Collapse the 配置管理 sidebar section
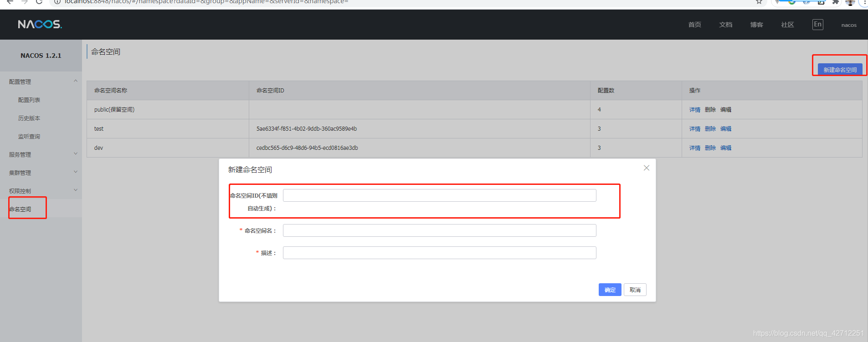 (41, 82)
